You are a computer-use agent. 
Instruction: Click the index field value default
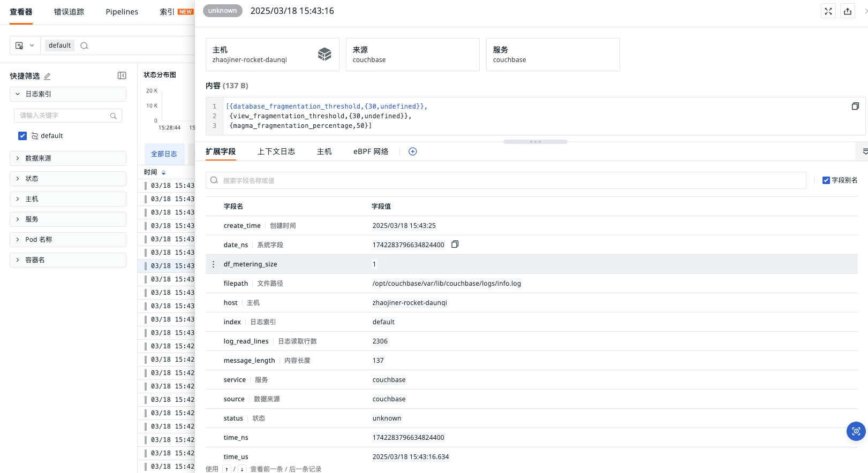point(383,322)
